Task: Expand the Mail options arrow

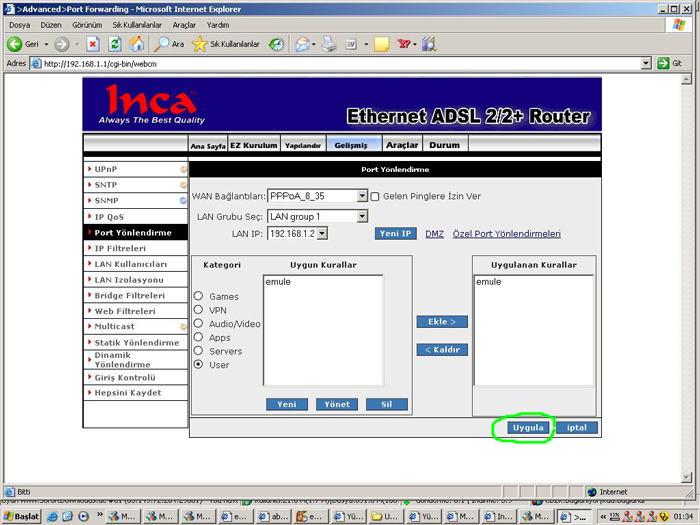Action: tap(314, 44)
